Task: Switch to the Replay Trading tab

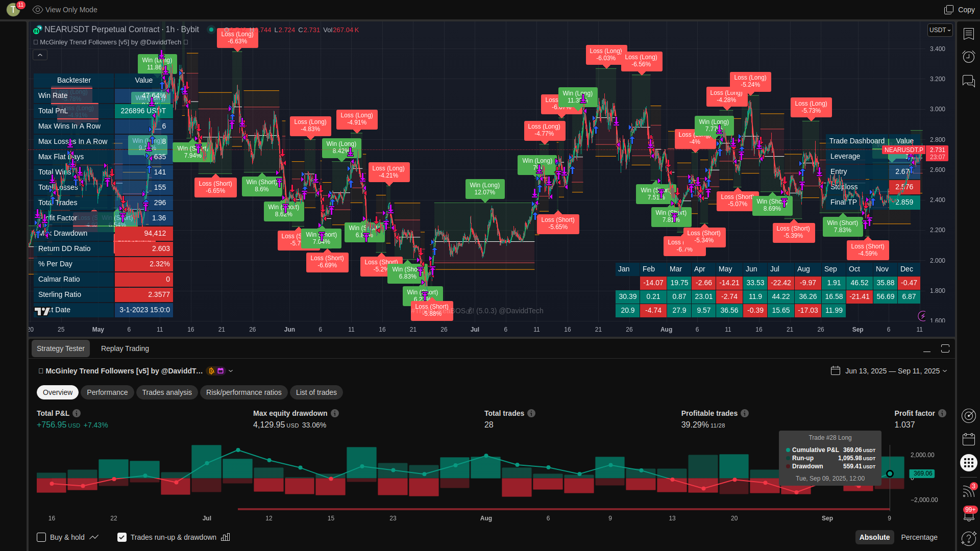Action: coord(125,348)
